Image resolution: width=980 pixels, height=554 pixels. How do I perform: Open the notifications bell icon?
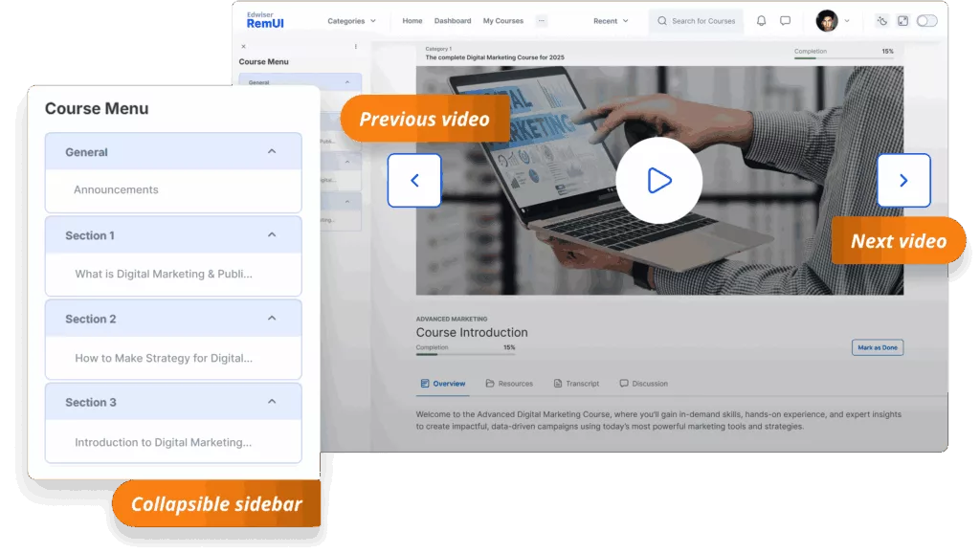coord(761,21)
